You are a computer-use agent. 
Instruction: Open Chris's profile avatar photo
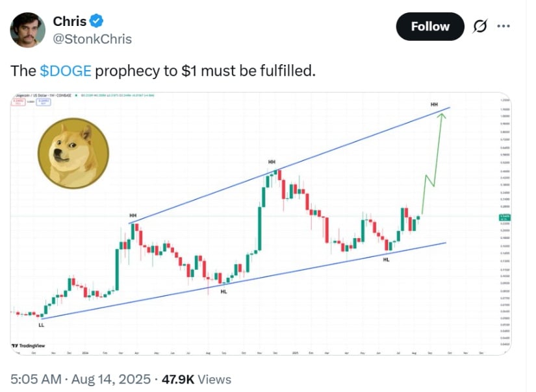click(x=28, y=30)
